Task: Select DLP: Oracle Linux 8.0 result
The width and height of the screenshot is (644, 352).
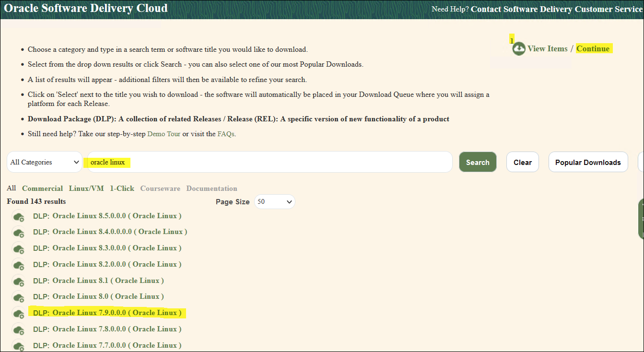Action: [x=98, y=296]
